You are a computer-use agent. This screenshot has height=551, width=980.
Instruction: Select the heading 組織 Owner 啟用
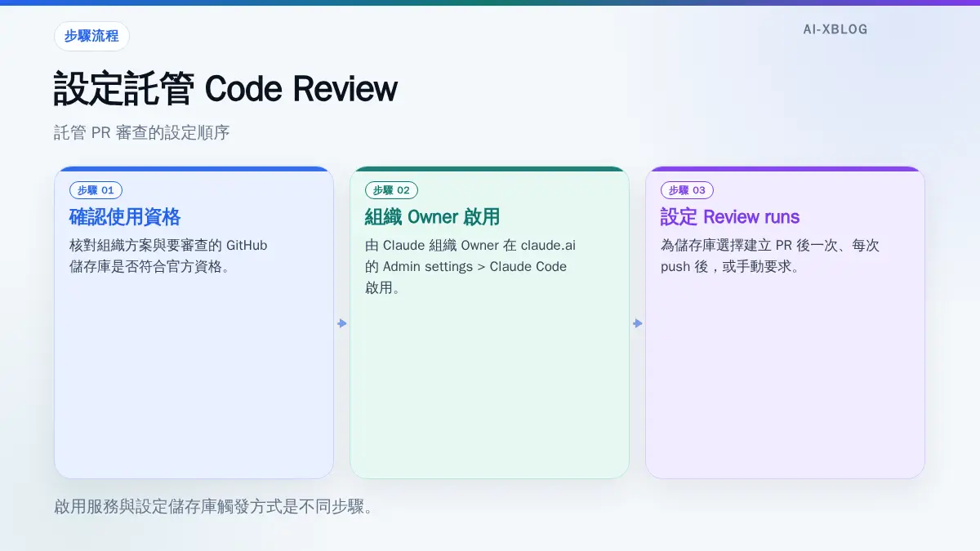pos(432,217)
